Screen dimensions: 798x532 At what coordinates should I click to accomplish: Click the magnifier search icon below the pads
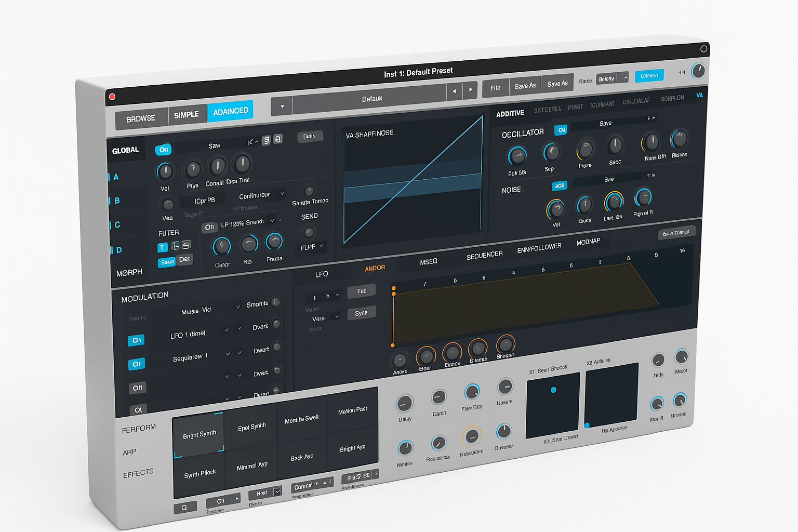click(x=184, y=508)
